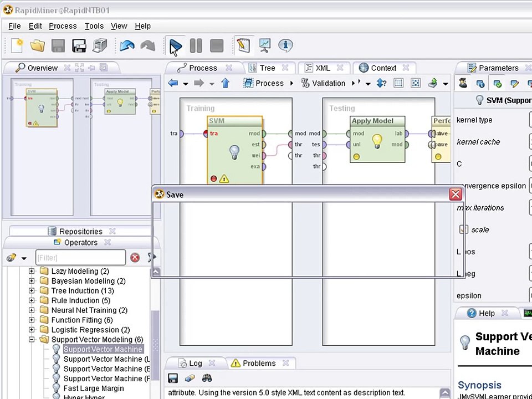Open dropdown beside new operator icon
This screenshot has width=532, height=399.
pos(24,258)
